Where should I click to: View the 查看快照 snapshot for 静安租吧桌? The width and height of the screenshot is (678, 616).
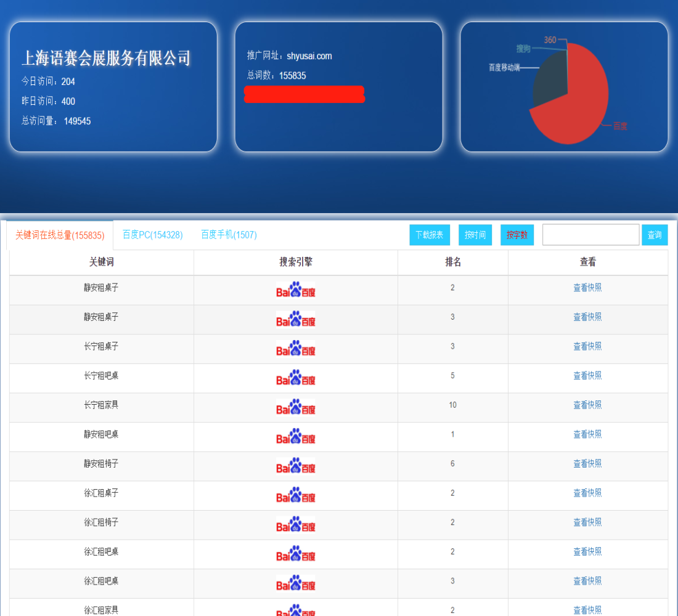(587, 434)
